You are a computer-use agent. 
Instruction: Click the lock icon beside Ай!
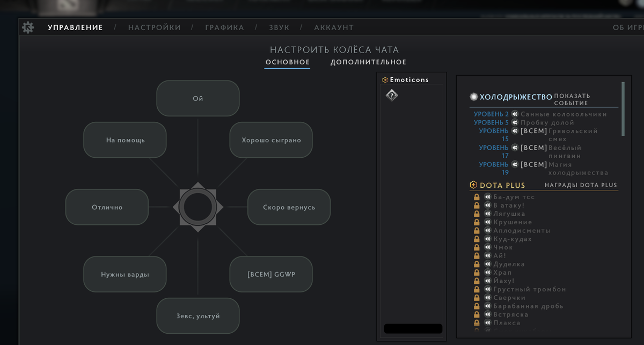(x=477, y=255)
